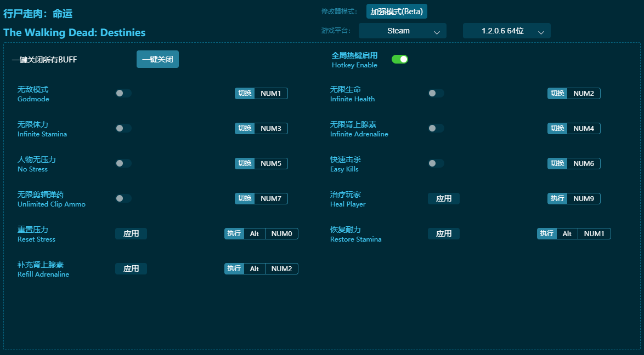
Task: Click the 加强模式(Beta) mode button
Action: click(397, 12)
